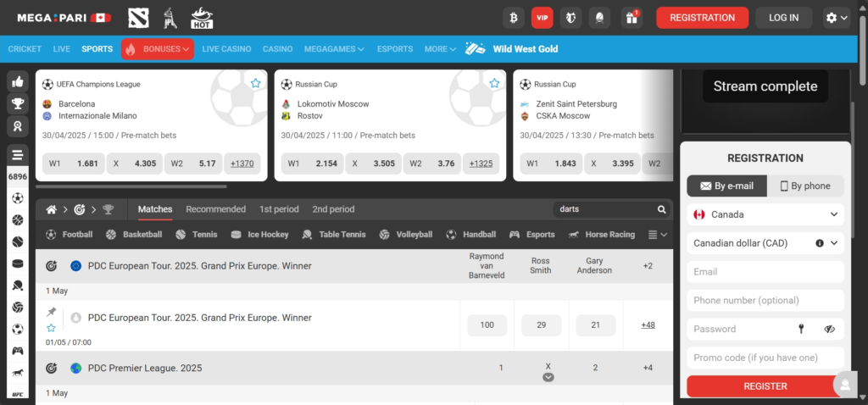This screenshot has width=868, height=405.
Task: Show +1370 more markets for Barcelona match
Action: point(242,164)
